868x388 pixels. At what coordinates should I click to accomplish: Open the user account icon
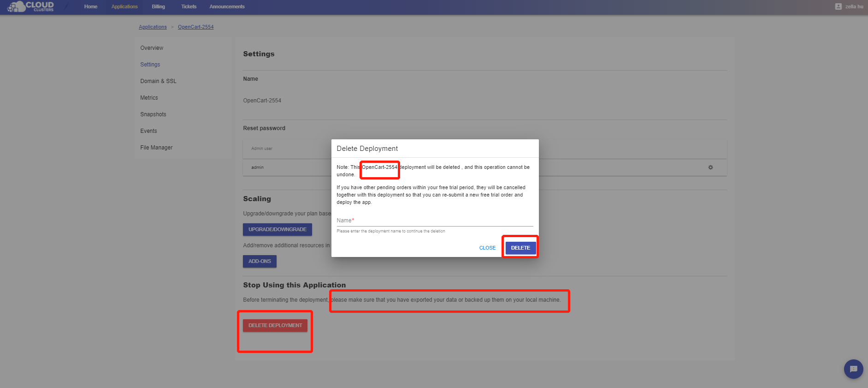[x=838, y=6]
